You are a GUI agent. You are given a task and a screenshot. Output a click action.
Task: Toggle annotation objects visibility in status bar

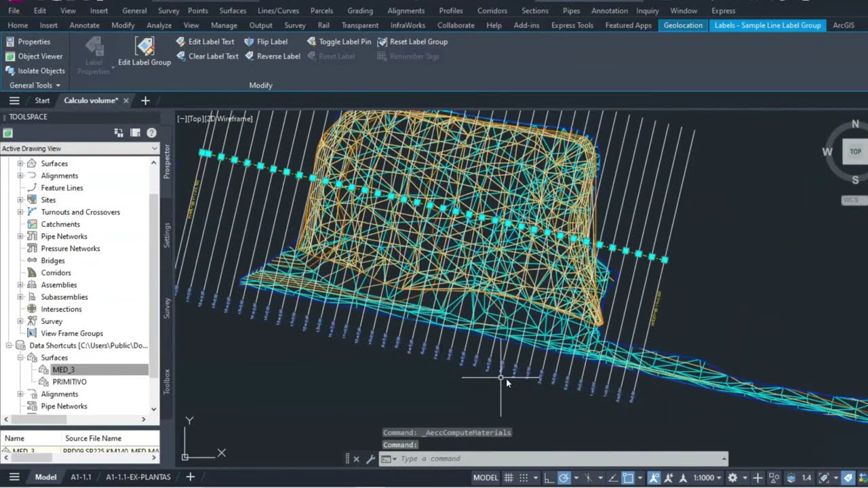tap(654, 477)
